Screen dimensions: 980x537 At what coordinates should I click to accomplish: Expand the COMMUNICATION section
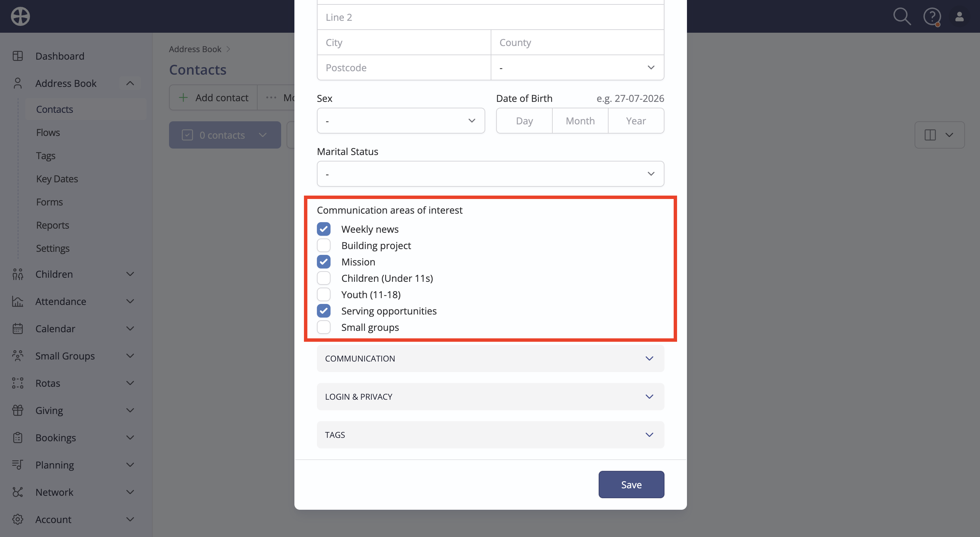(490, 358)
